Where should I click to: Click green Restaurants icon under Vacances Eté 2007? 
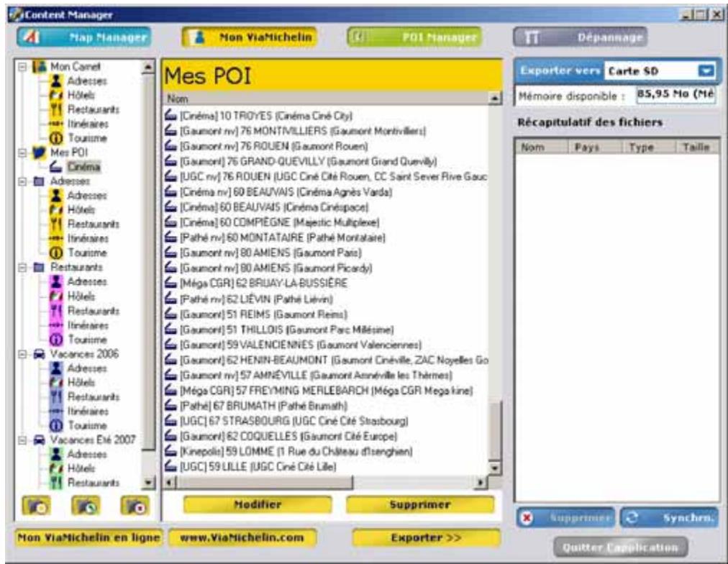[x=56, y=483]
